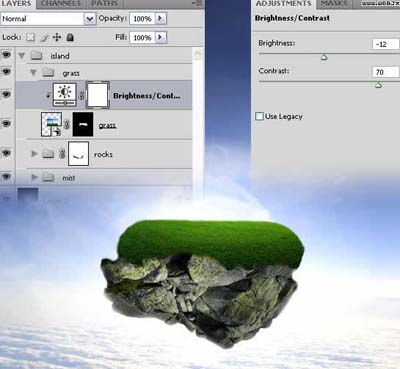Screen dimensions: 400x369
Task: Open the Opacity slider arrow
Action: [161, 18]
